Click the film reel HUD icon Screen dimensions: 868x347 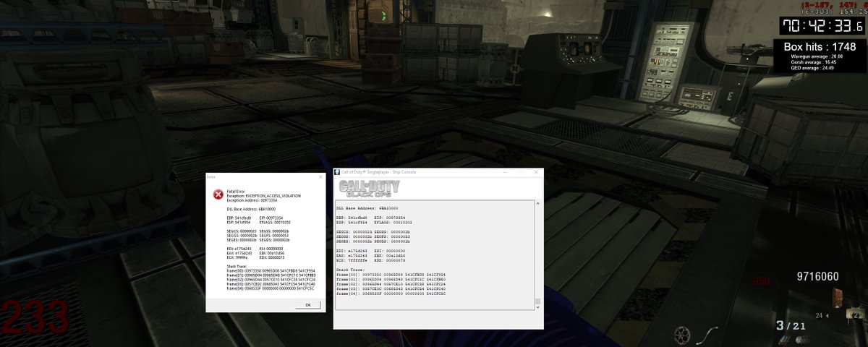pyautogui.click(x=681, y=334)
